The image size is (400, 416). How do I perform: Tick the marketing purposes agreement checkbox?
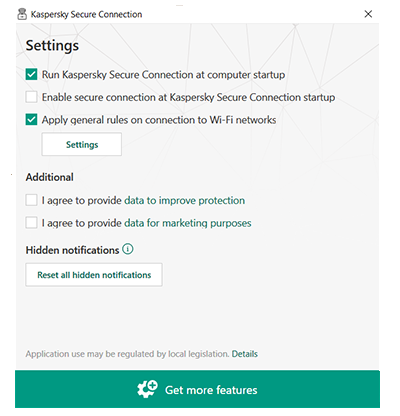31,223
